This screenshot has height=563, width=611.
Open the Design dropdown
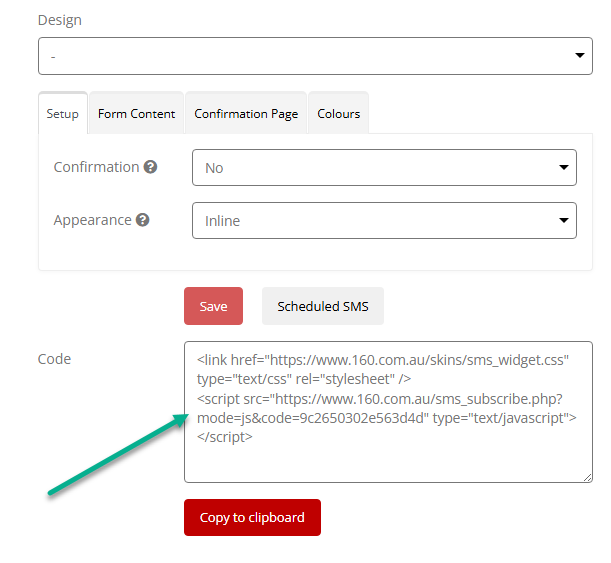pos(315,56)
